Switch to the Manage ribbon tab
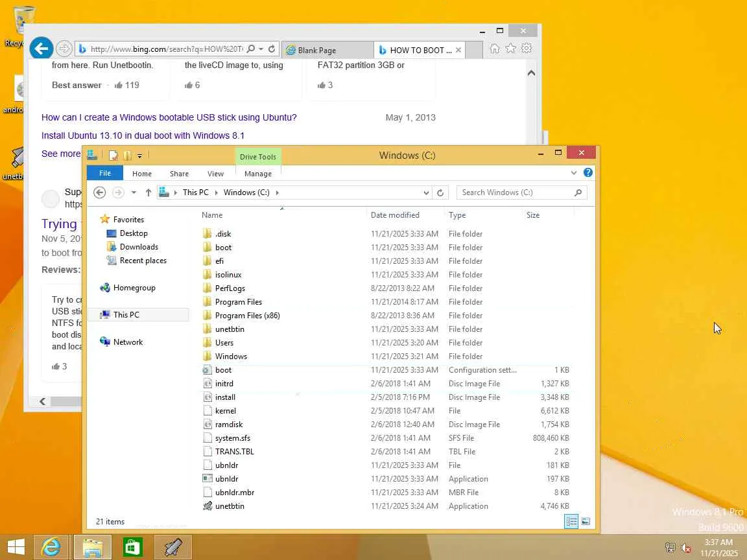 (257, 174)
